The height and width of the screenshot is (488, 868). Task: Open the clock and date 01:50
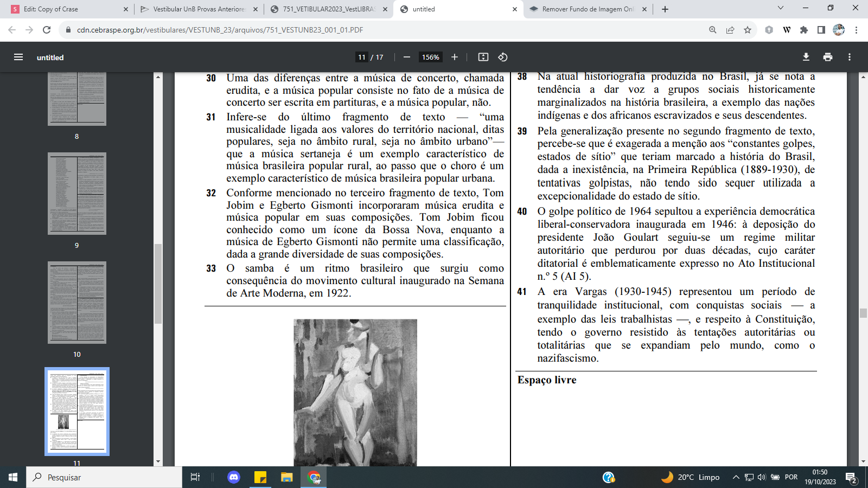[820, 477]
